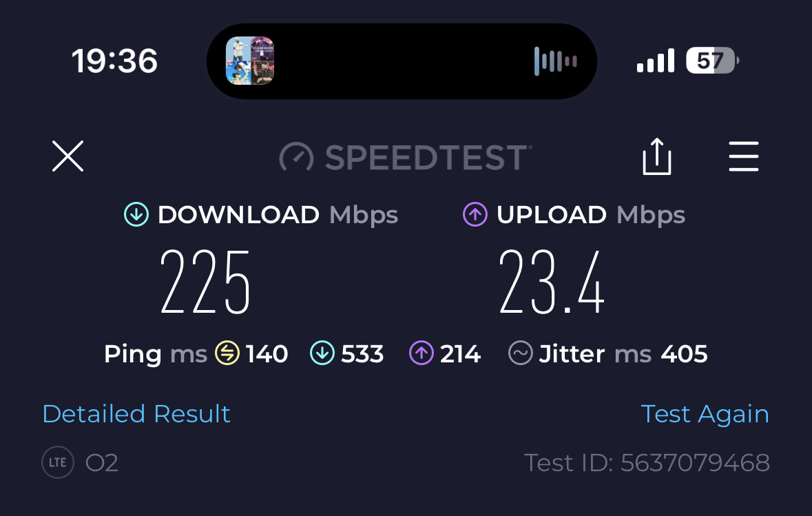Close the result with the X icon
This screenshot has width=812, height=516.
(x=68, y=156)
